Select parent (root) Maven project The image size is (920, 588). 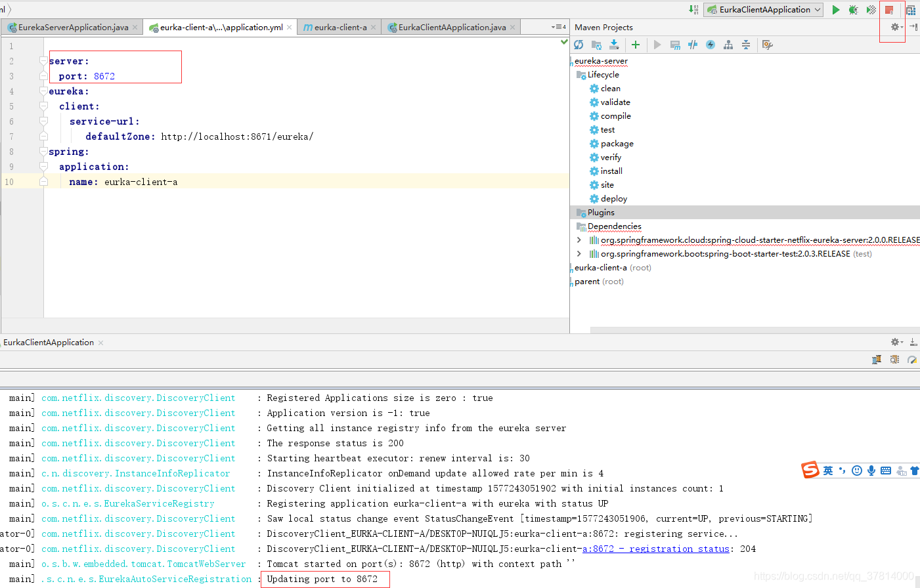coord(599,282)
